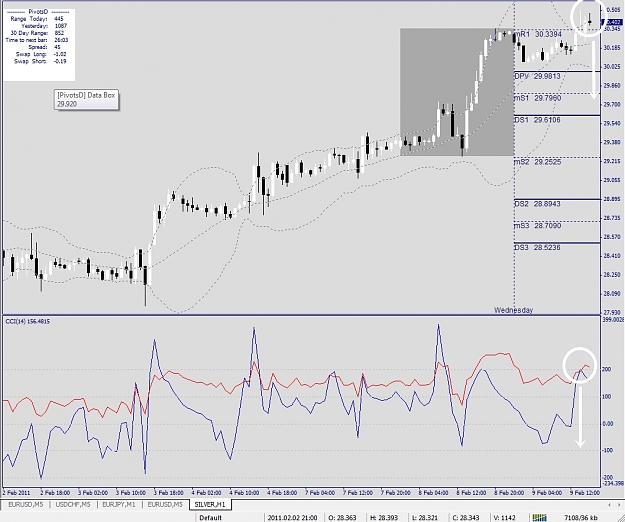This screenshot has width=625, height=522.
Task: Select the 'mS3 28.7090' pivot label
Action: pyautogui.click(x=538, y=226)
